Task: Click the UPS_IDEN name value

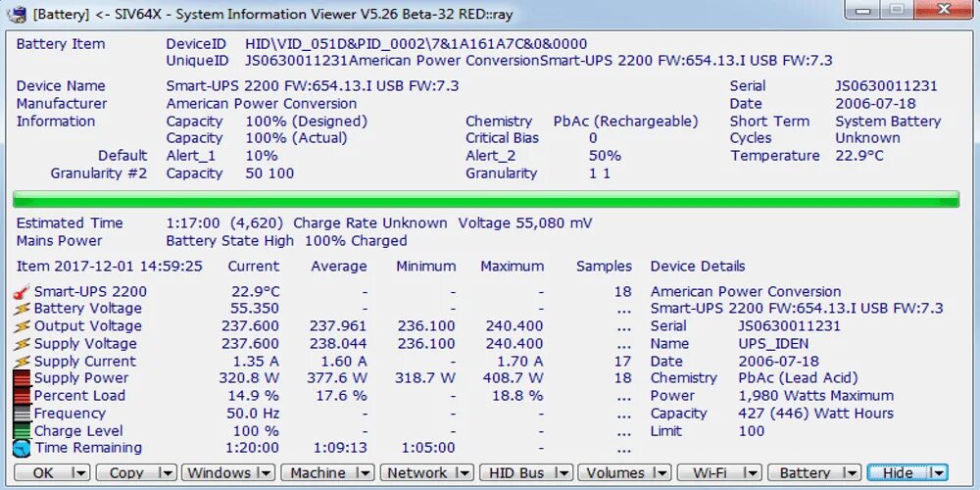Action: [773, 344]
